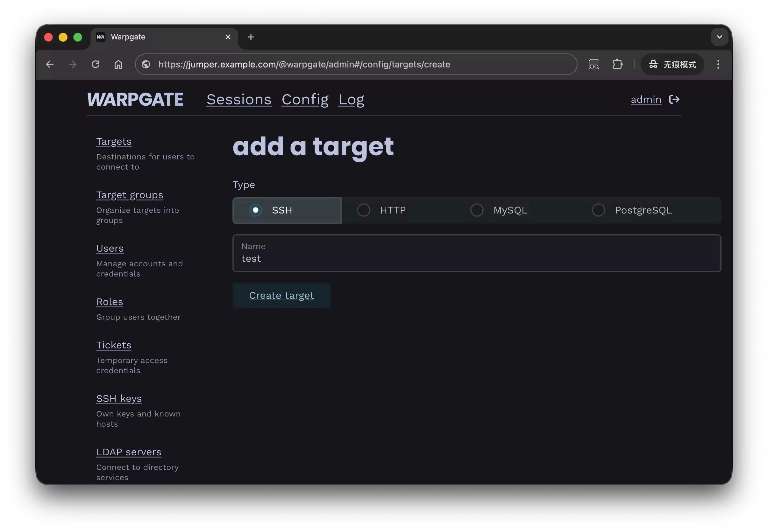The height and width of the screenshot is (532, 768).
Task: Click 'Connect to directory services' text
Action: click(137, 472)
